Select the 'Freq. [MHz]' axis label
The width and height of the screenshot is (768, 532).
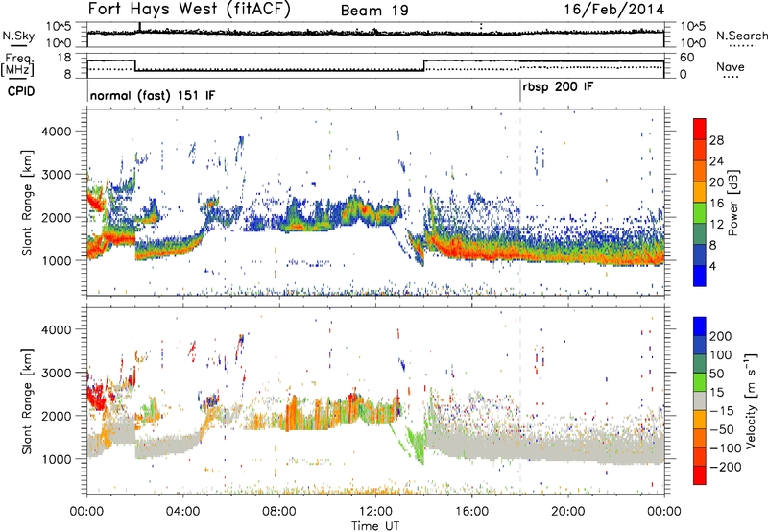click(x=17, y=65)
